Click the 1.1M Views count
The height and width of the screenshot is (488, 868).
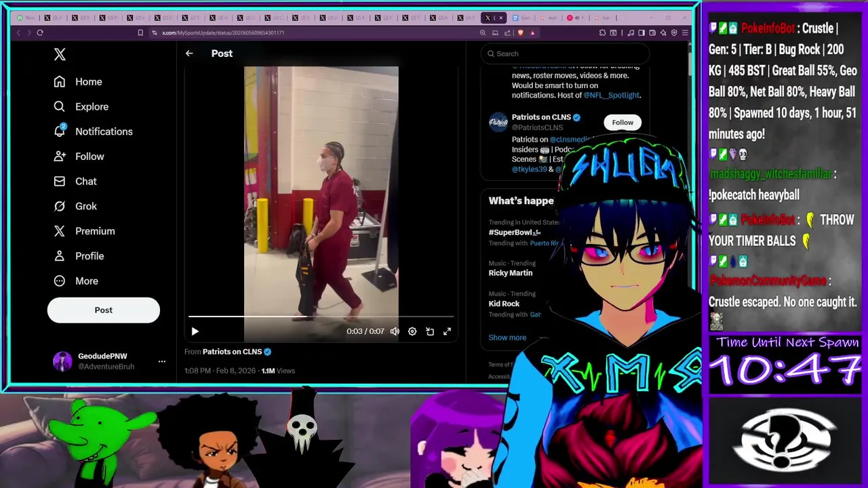tap(278, 371)
